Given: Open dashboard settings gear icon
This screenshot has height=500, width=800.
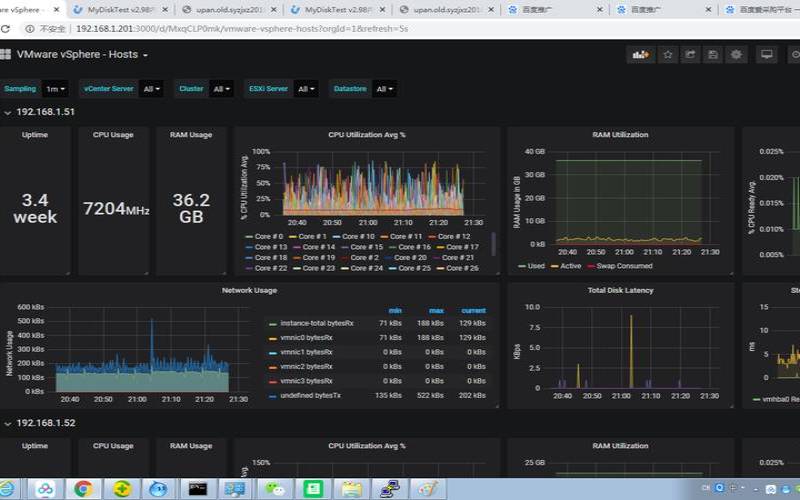Looking at the screenshot, I should tap(736, 55).
